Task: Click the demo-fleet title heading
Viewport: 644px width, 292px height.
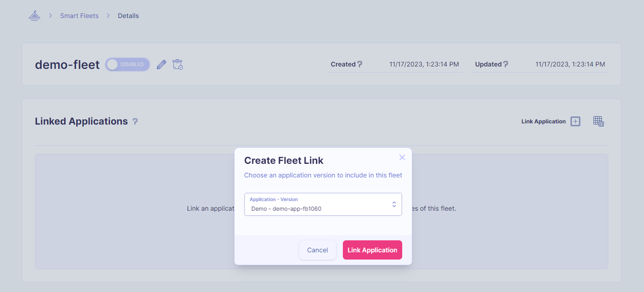Action: (x=67, y=64)
